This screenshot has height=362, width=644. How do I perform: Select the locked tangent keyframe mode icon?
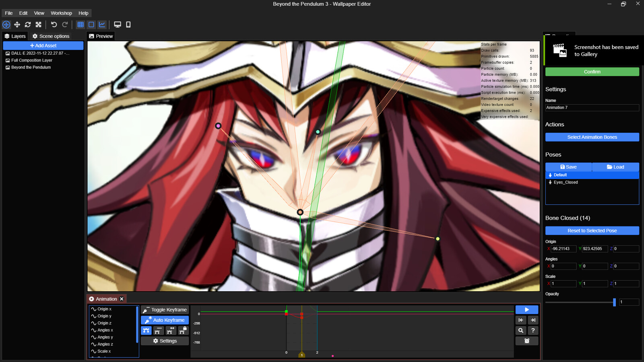pyautogui.click(x=183, y=330)
